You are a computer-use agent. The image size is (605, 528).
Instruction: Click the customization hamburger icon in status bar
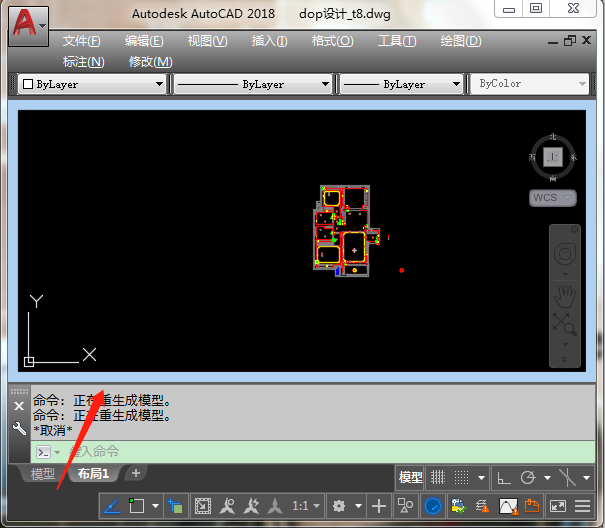tap(582, 506)
